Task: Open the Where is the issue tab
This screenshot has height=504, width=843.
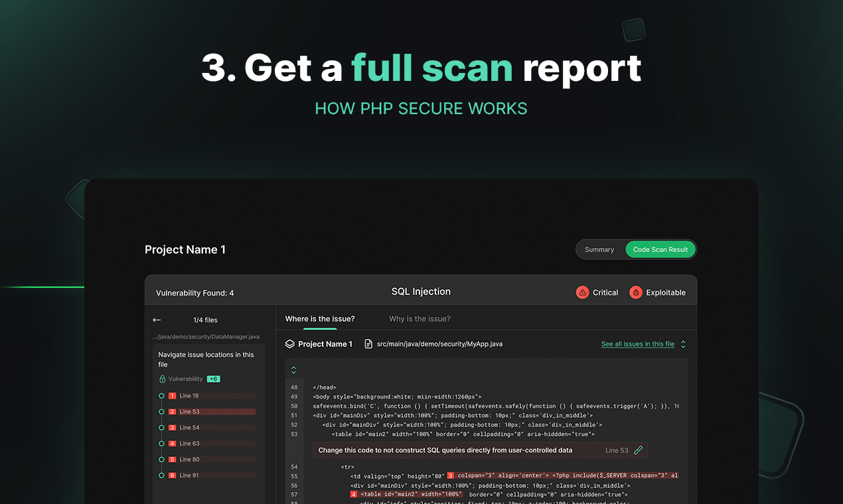Action: coord(319,319)
